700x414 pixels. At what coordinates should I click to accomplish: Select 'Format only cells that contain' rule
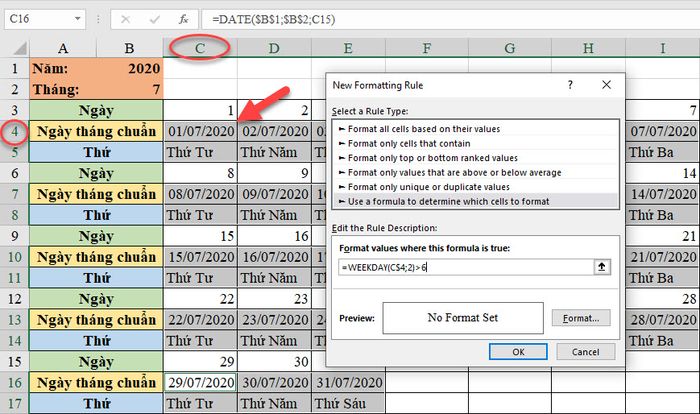point(409,143)
